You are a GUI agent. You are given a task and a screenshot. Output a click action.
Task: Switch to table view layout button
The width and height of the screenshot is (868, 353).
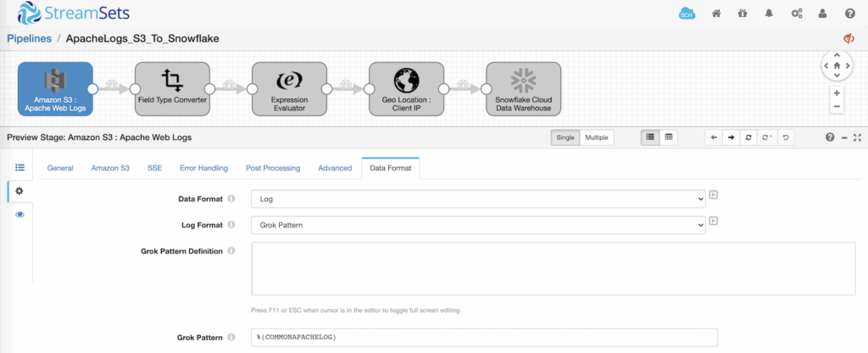[x=669, y=137]
